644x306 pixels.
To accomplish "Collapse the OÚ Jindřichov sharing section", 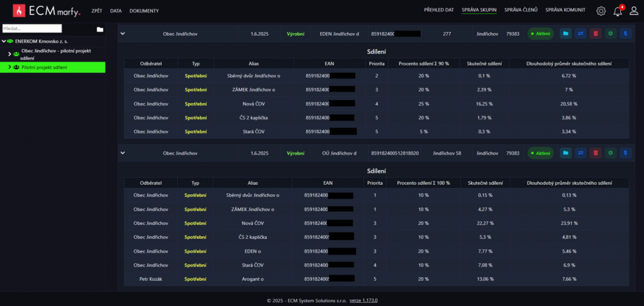I will tap(122, 153).
